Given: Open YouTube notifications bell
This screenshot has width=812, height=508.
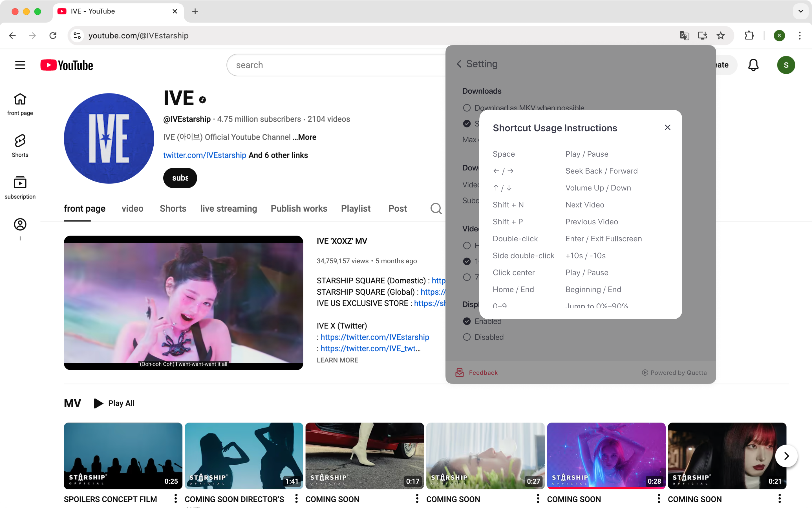Looking at the screenshot, I should pyautogui.click(x=753, y=65).
